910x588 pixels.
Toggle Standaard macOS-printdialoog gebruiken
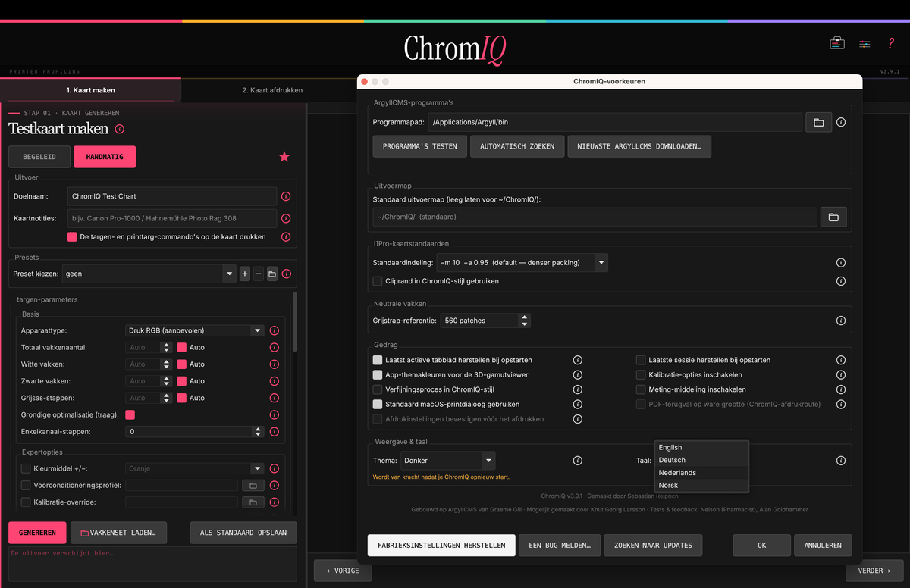coord(378,404)
